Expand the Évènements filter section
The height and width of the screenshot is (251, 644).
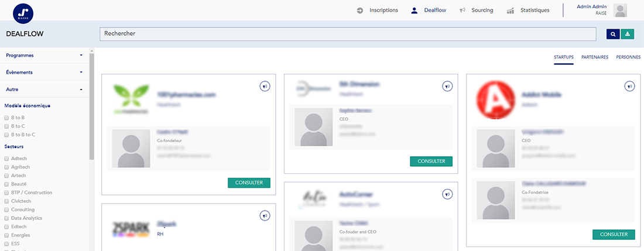pos(44,73)
